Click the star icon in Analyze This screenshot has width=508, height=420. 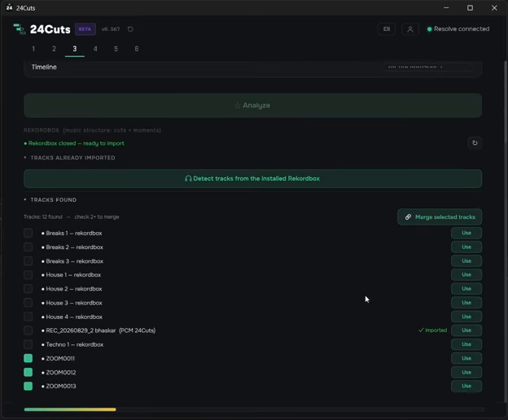pyautogui.click(x=238, y=106)
